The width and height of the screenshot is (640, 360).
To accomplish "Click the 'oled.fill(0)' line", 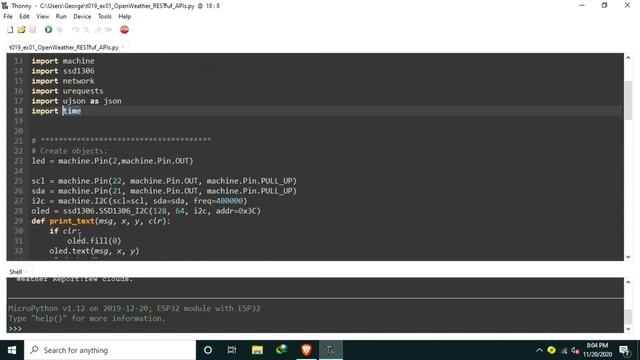I will pos(94,241).
